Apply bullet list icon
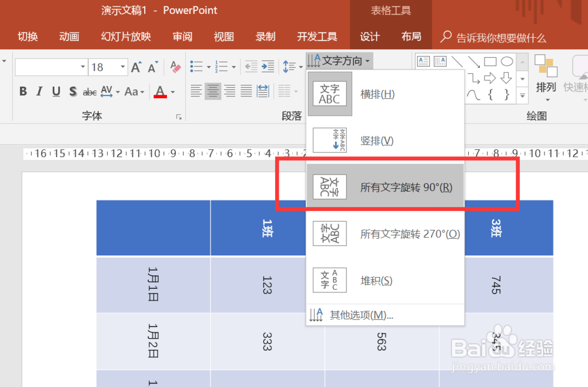The height and width of the screenshot is (387, 588). [196, 66]
